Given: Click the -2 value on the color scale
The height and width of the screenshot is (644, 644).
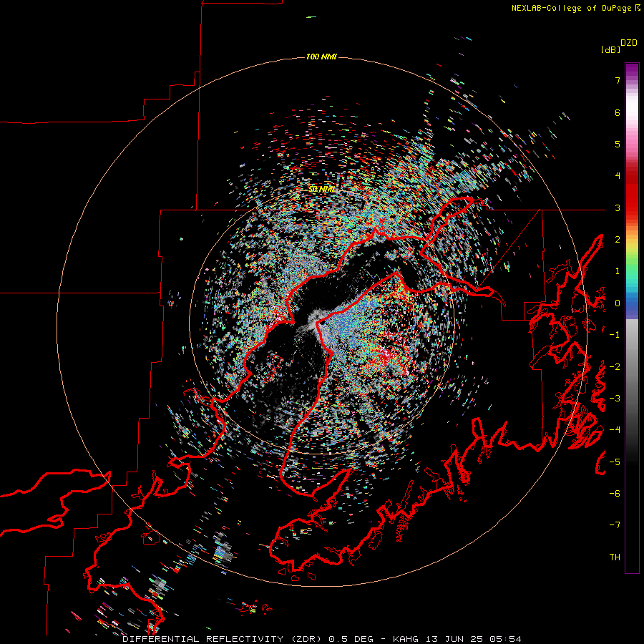Looking at the screenshot, I should [615, 366].
